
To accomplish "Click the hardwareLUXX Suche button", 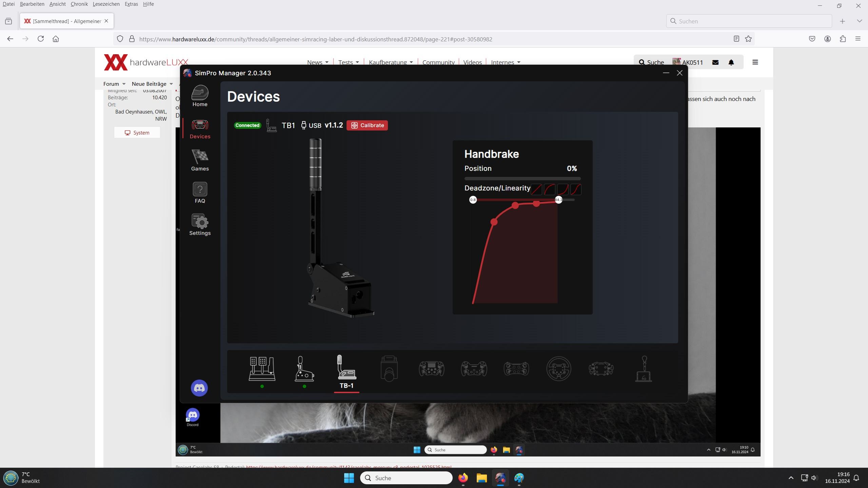I will pos(651,62).
